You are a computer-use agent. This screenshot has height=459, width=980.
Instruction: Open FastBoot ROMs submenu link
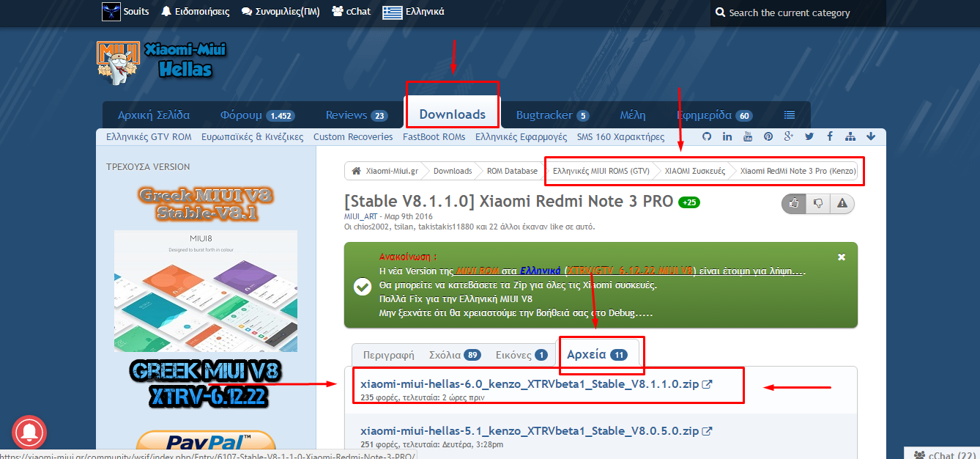[434, 136]
